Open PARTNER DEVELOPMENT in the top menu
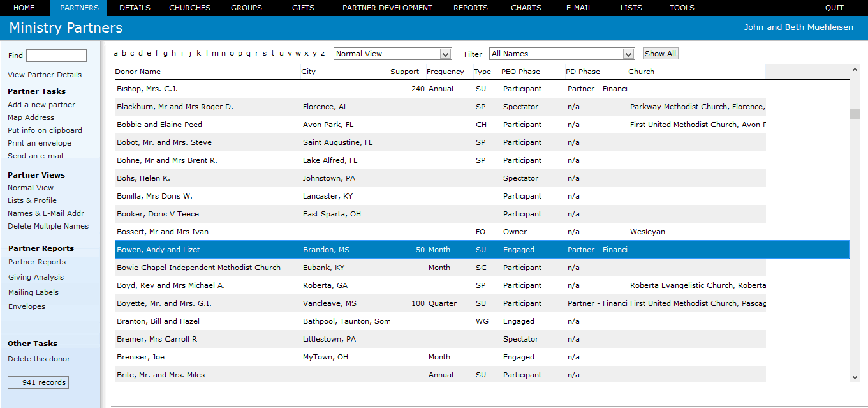Screen dimensions: 868x408 tap(387, 8)
